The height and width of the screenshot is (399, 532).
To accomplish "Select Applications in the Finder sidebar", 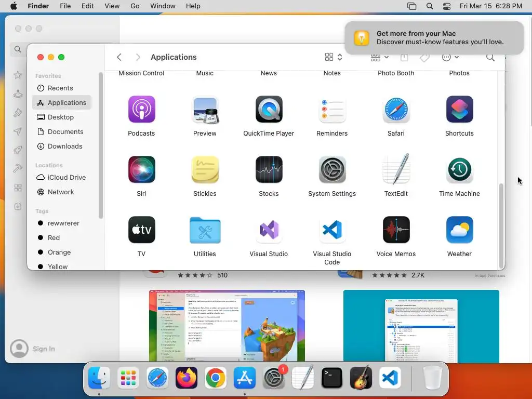I will [x=62, y=102].
